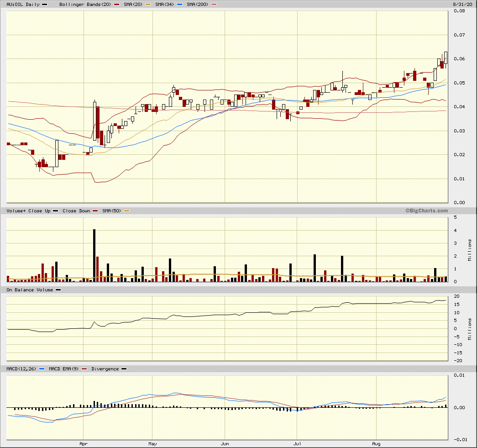Image resolution: width=477 pixels, height=448 pixels.
Task: Click the SMA(34) legend label
Action: pyautogui.click(x=165, y=4)
